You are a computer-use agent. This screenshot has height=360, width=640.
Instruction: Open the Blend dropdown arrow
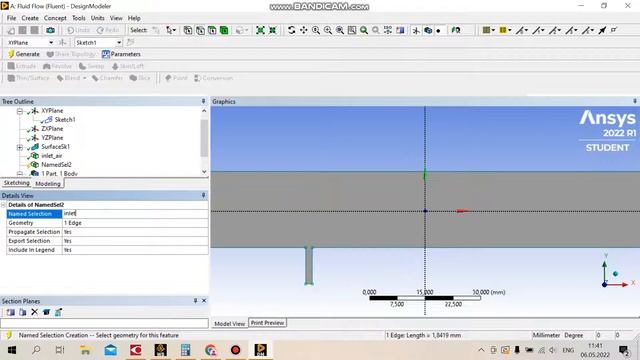click(x=84, y=78)
